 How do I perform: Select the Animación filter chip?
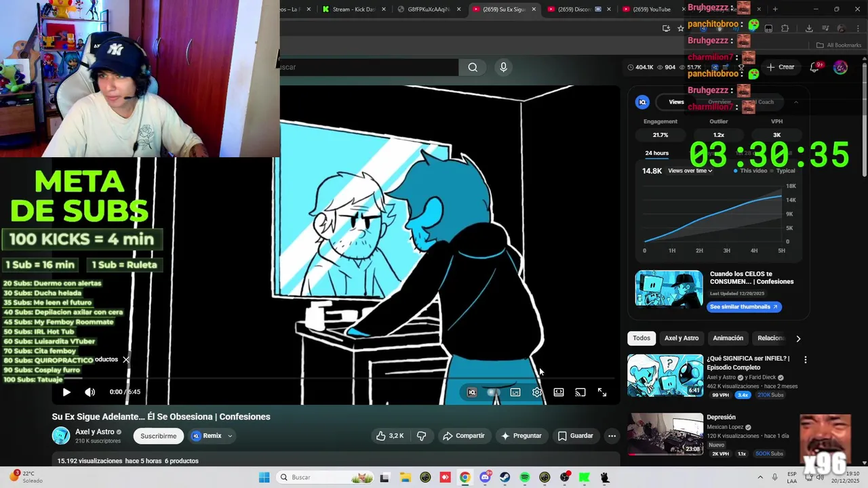point(728,338)
